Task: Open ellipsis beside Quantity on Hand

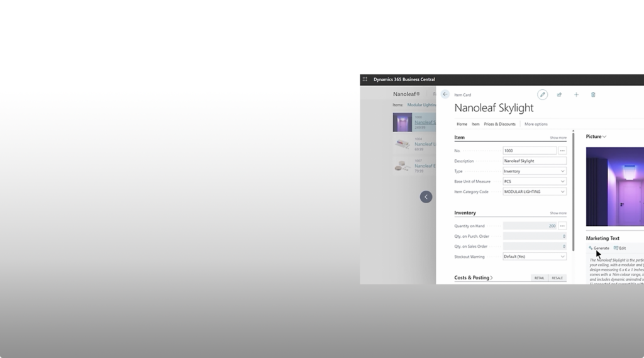Action: (562, 226)
